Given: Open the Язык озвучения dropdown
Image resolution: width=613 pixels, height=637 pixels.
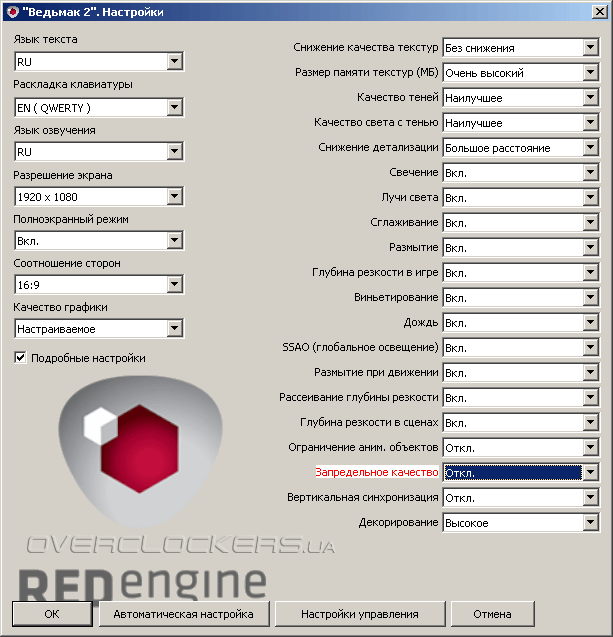Looking at the screenshot, I should [99, 152].
